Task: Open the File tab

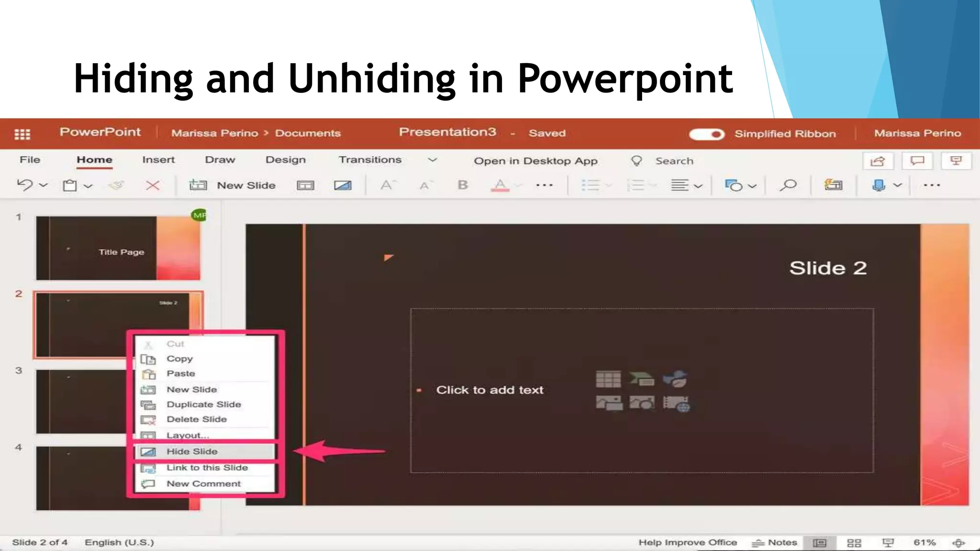Action: (30, 160)
